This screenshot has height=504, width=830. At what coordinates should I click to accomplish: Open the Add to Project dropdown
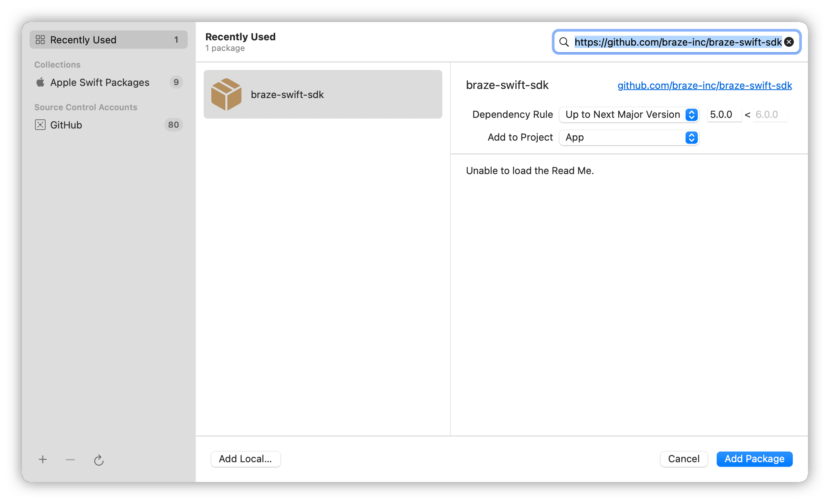click(x=629, y=137)
